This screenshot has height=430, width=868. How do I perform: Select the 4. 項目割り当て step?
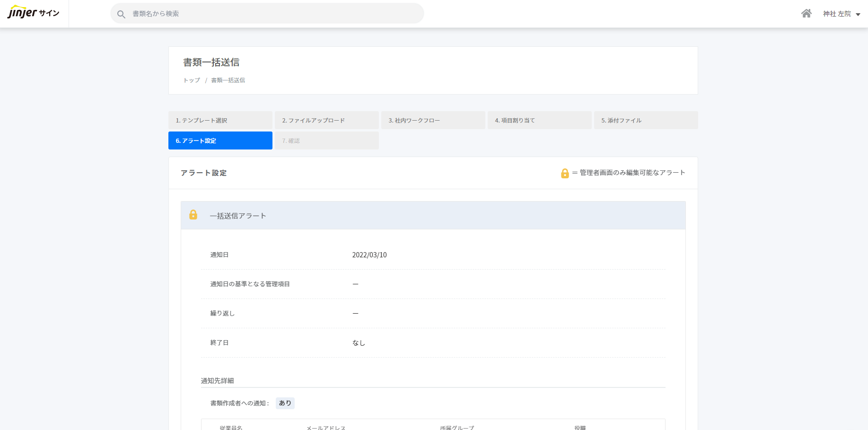pyautogui.click(x=539, y=120)
